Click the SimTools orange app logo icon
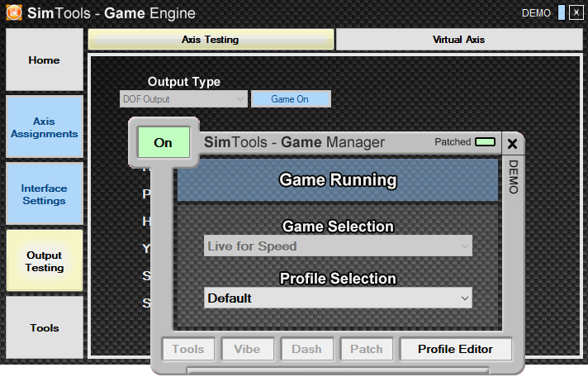The image size is (588, 377). [x=14, y=12]
